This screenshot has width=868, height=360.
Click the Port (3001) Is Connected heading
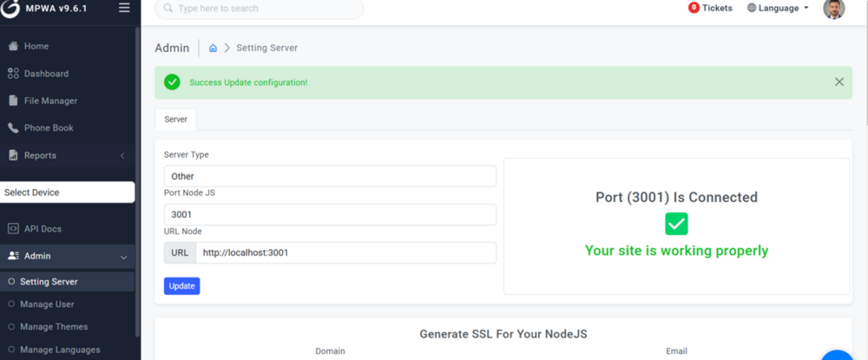coord(676,197)
